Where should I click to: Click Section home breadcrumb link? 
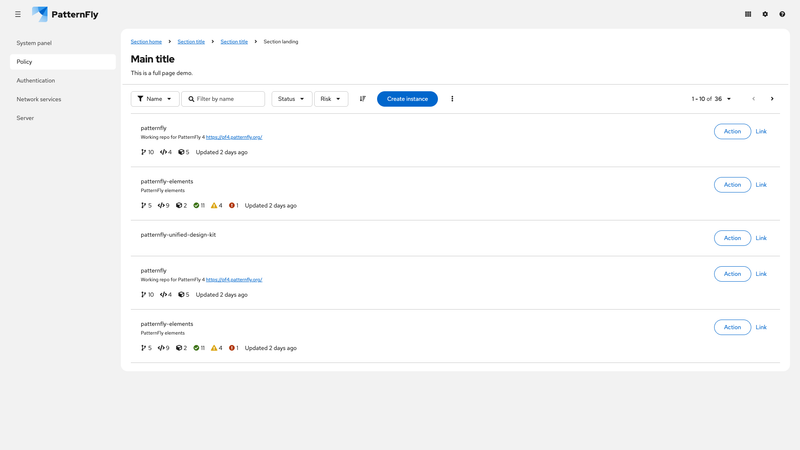146,42
